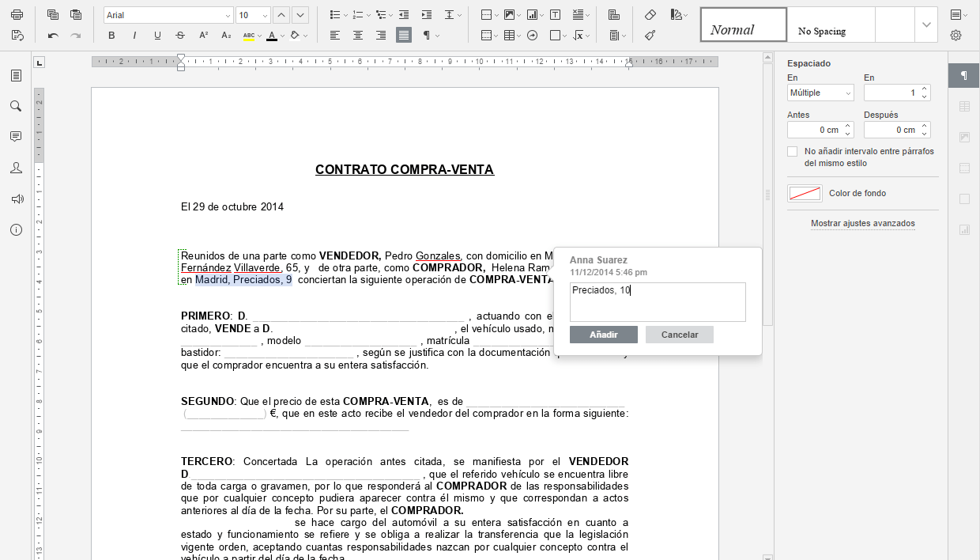The width and height of the screenshot is (980, 560).
Task: Open feedback and support megaphone icon
Action: pos(16,199)
